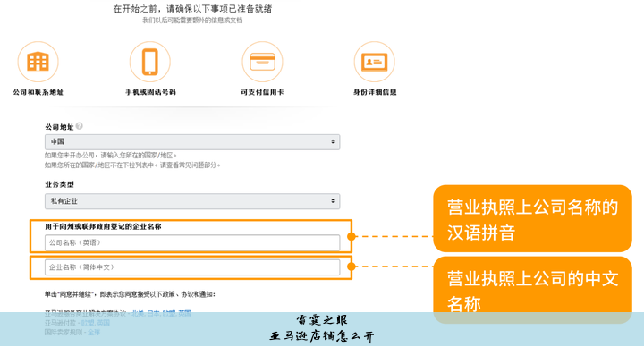Screen dimensions: 644x347
Task: Click the 公司地址 field label
Action: point(60,127)
